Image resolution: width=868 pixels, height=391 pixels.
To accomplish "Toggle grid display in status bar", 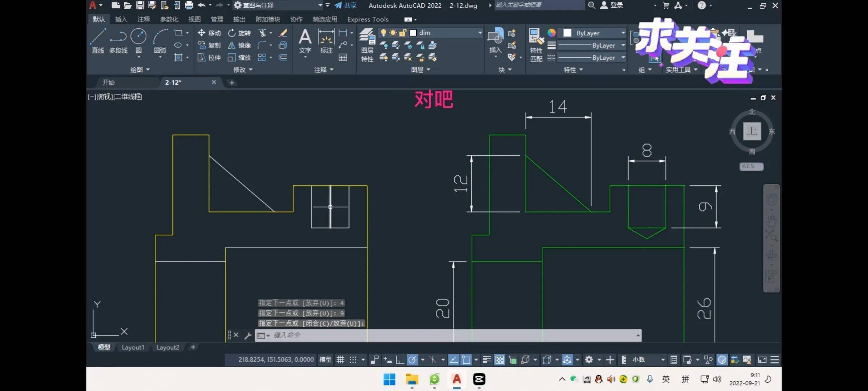I will coord(341,360).
